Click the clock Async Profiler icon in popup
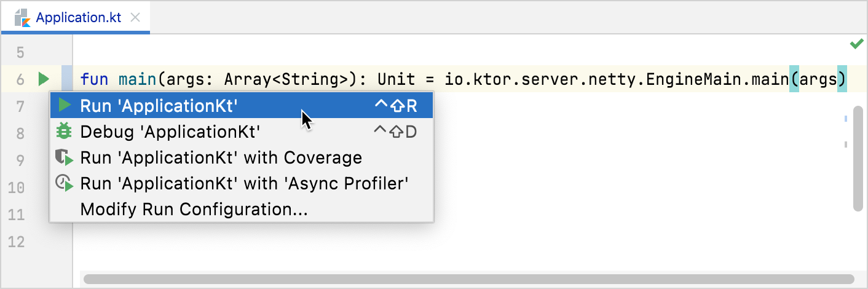Viewport: 868px width, 289px height. coord(64,183)
